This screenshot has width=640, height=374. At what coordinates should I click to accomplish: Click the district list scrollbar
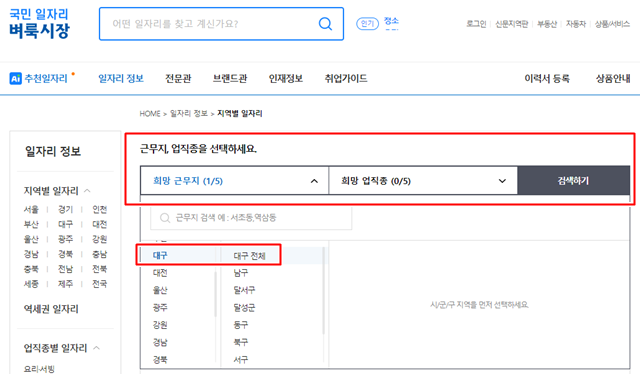click(324, 291)
